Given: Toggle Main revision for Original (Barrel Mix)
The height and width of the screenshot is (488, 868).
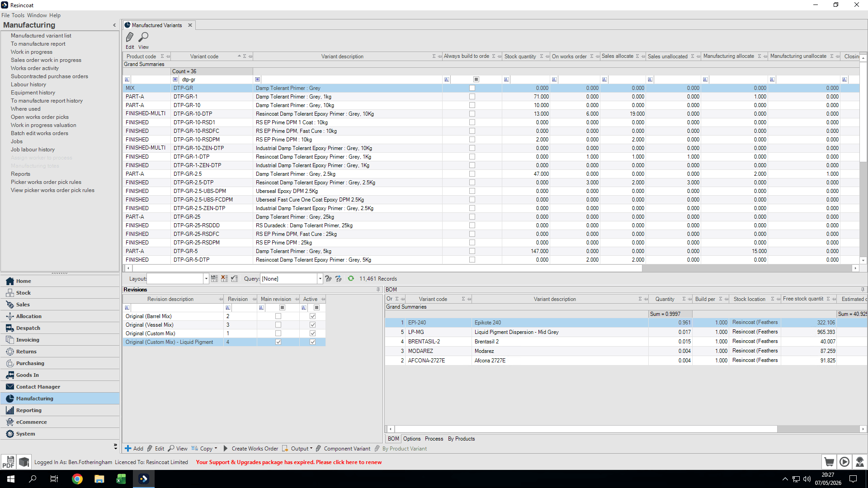Looking at the screenshot, I should tap(278, 316).
